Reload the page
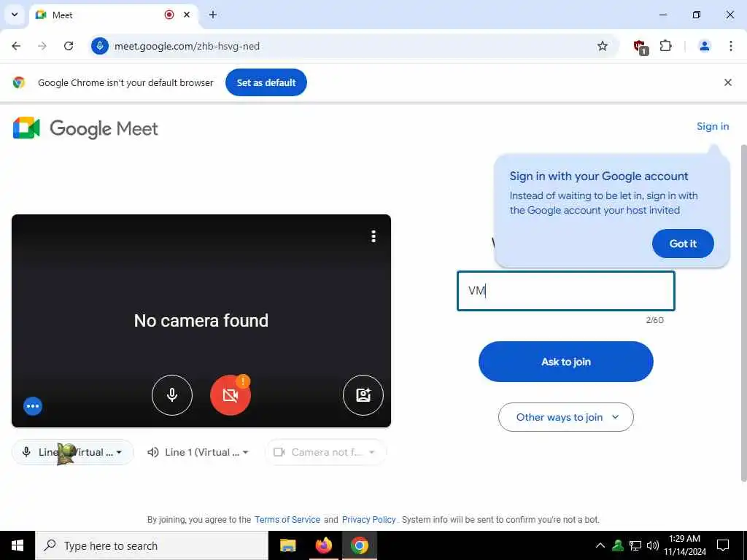747x560 pixels. coord(69,46)
